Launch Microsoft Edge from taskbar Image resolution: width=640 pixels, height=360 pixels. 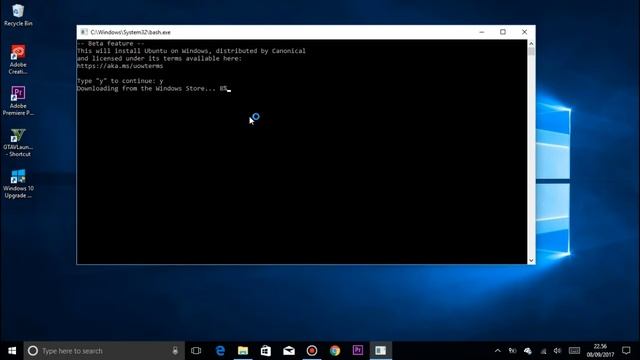pyautogui.click(x=220, y=351)
